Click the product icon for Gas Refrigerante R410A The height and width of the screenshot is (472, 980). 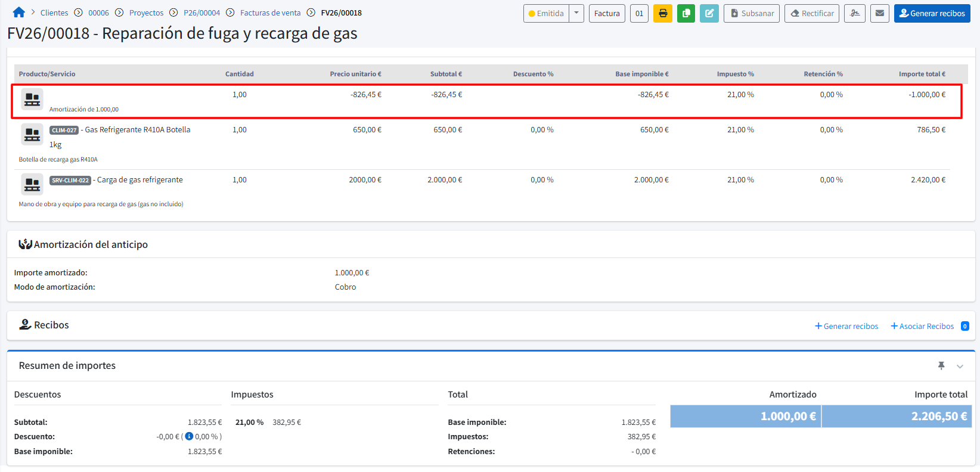point(32,135)
